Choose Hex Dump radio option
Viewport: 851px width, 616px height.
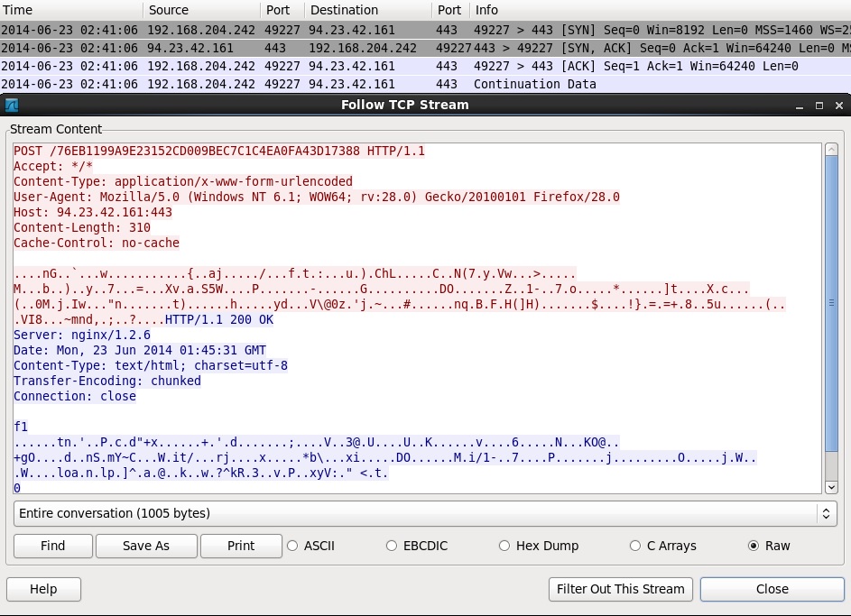504,546
